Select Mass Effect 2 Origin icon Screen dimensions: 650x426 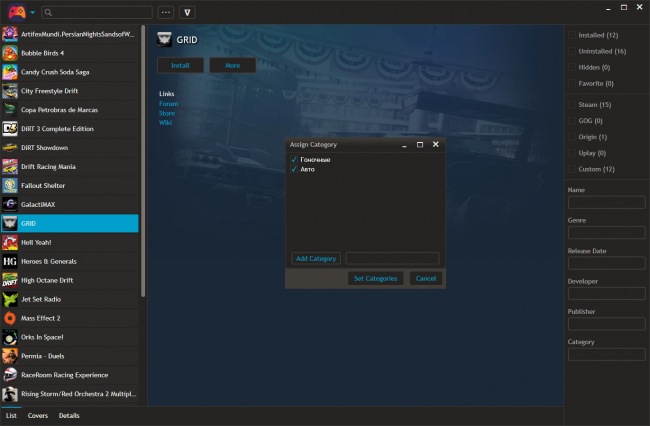click(10, 318)
